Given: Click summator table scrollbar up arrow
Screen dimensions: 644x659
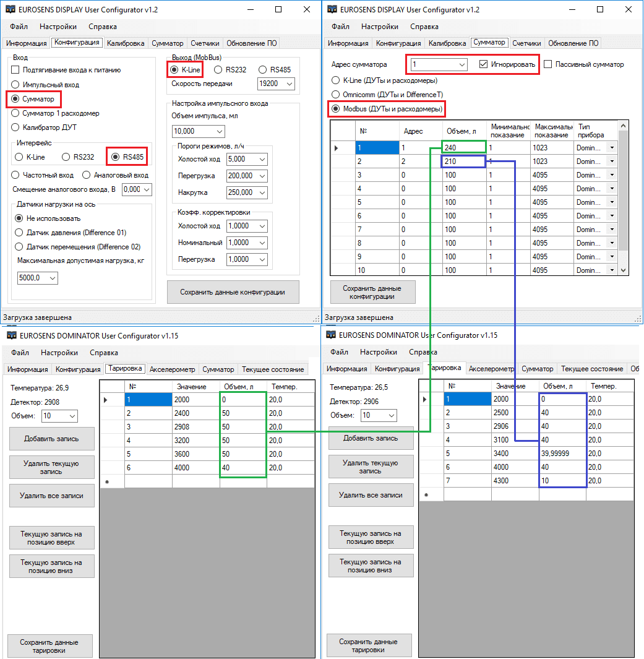Looking at the screenshot, I should pyautogui.click(x=624, y=126).
